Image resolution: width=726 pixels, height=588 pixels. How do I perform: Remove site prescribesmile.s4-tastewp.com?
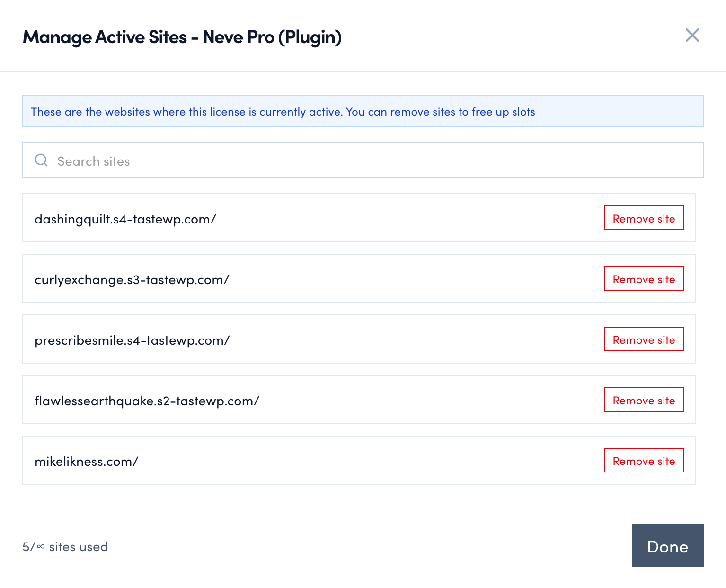644,339
